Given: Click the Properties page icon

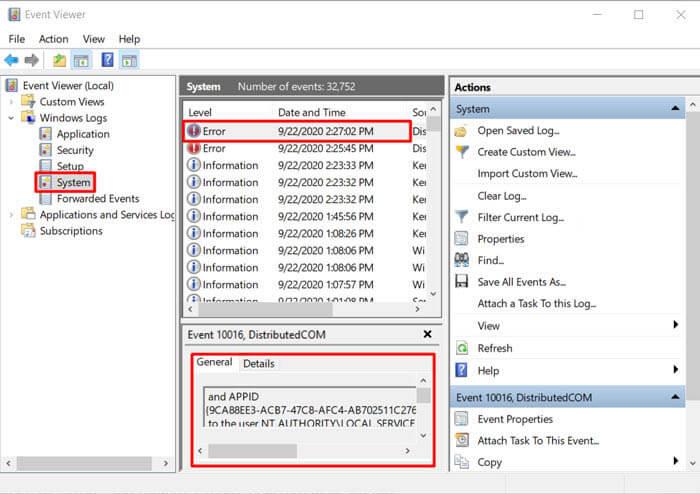Looking at the screenshot, I should coord(462,239).
